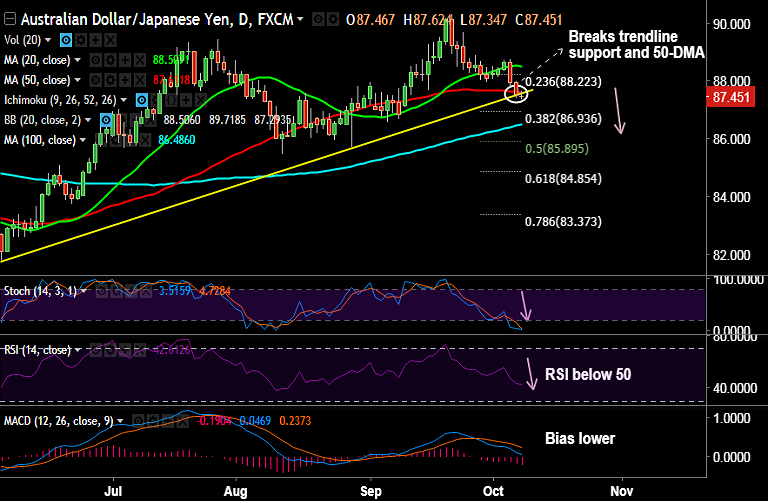Image resolution: width=768 pixels, height=503 pixels.
Task: Select the Sep label on time axis
Action: point(371,491)
